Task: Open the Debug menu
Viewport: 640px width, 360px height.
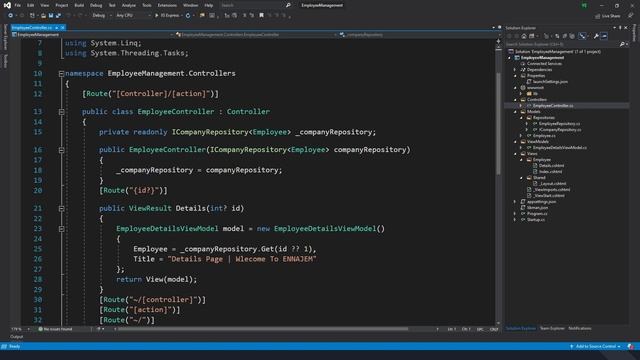Action: (96, 5)
